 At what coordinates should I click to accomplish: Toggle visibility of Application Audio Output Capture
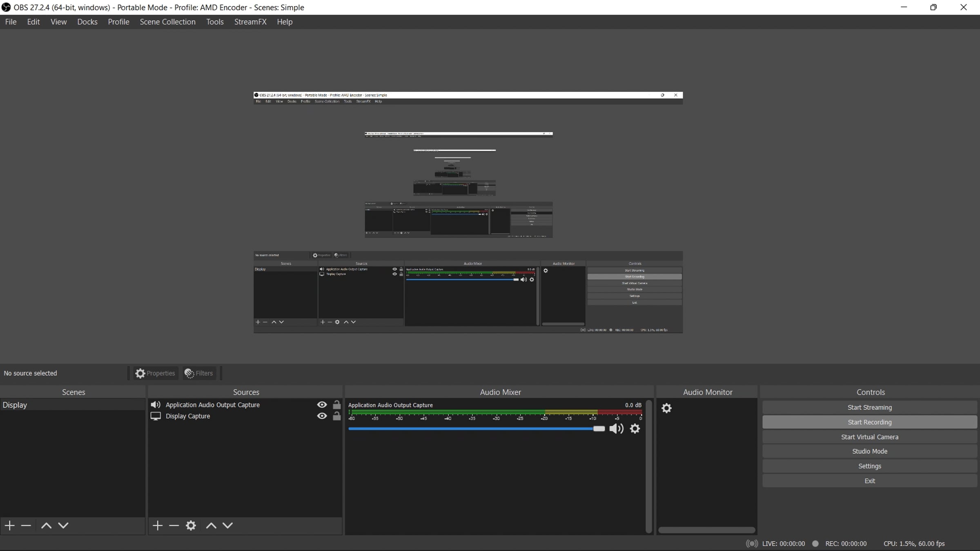tap(322, 404)
